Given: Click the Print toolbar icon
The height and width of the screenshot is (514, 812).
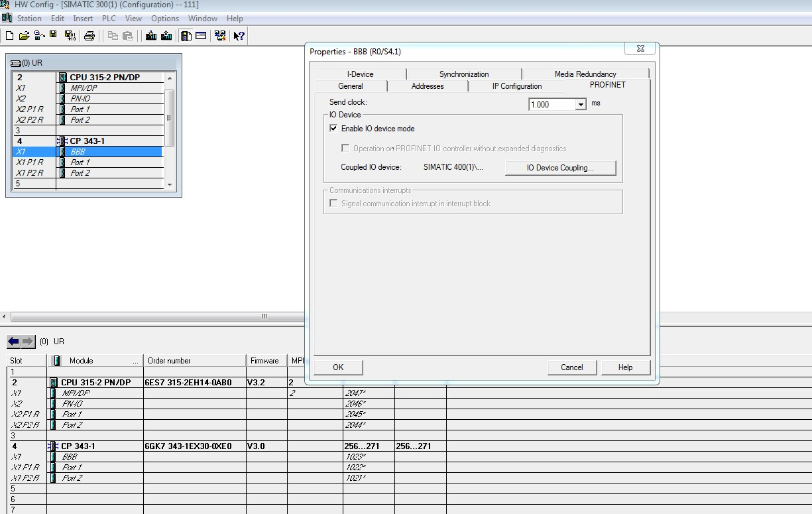Looking at the screenshot, I should pyautogui.click(x=89, y=36).
